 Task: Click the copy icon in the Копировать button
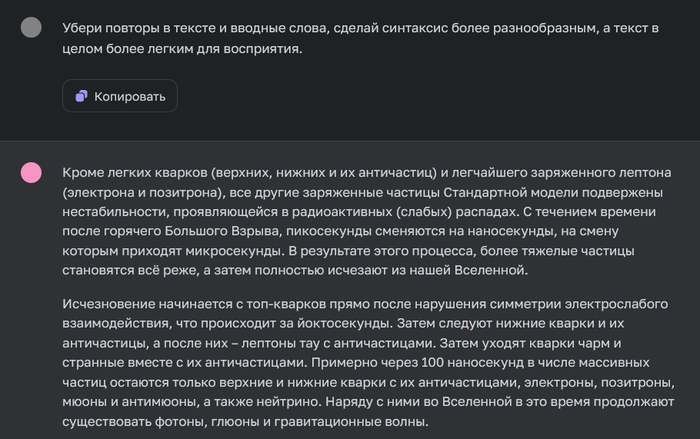(x=81, y=96)
